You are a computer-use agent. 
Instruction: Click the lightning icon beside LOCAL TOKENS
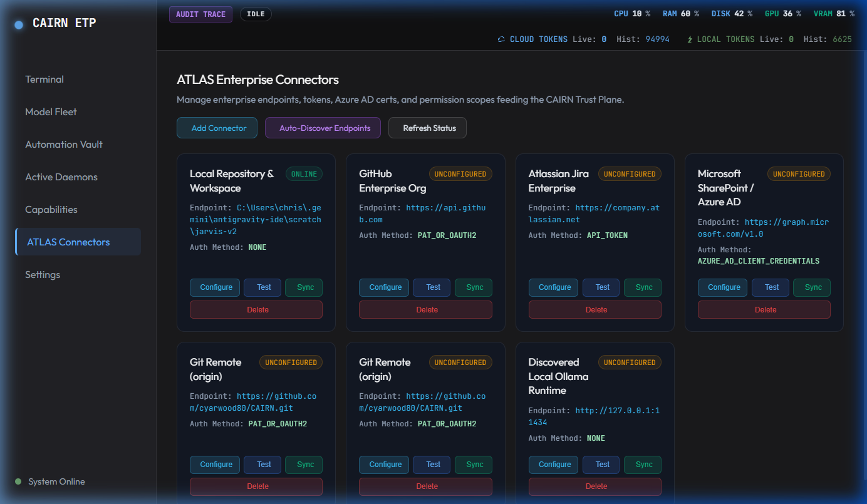[690, 39]
